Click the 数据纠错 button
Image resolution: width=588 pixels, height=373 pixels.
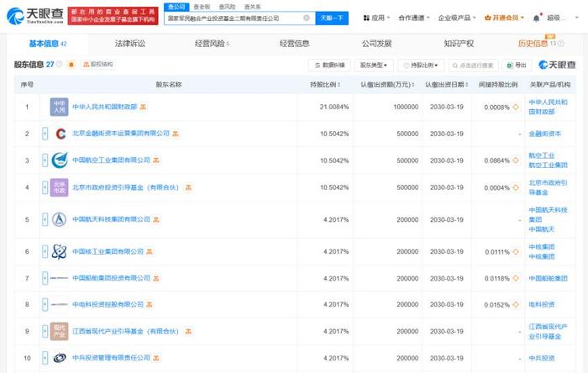329,66
